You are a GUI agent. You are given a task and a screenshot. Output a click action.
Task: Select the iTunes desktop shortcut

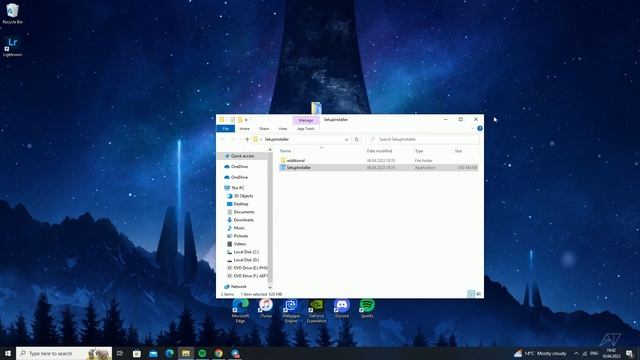pyautogui.click(x=266, y=309)
